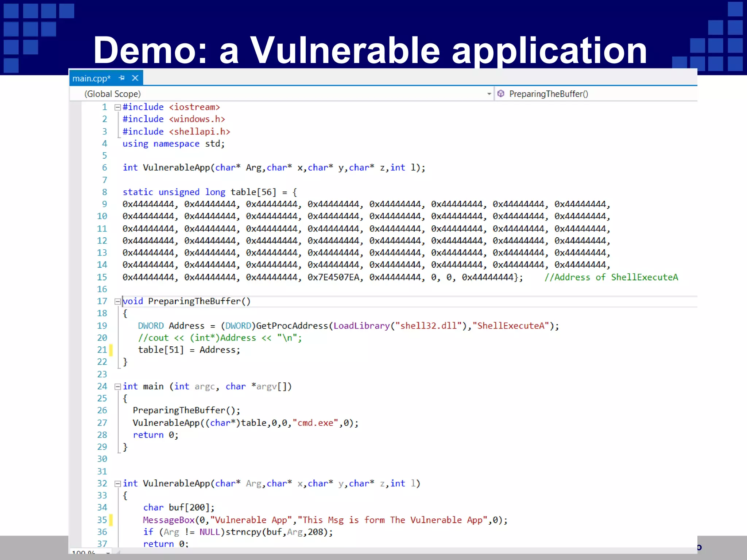This screenshot has width=747, height=560.
Task: Click 'using namespace std;' line
Action: click(x=174, y=144)
